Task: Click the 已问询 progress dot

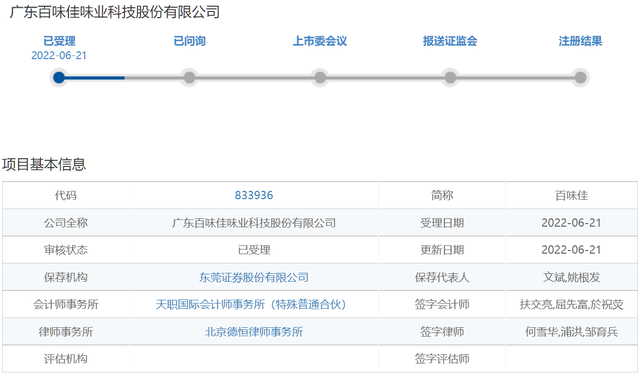Action: click(x=189, y=77)
